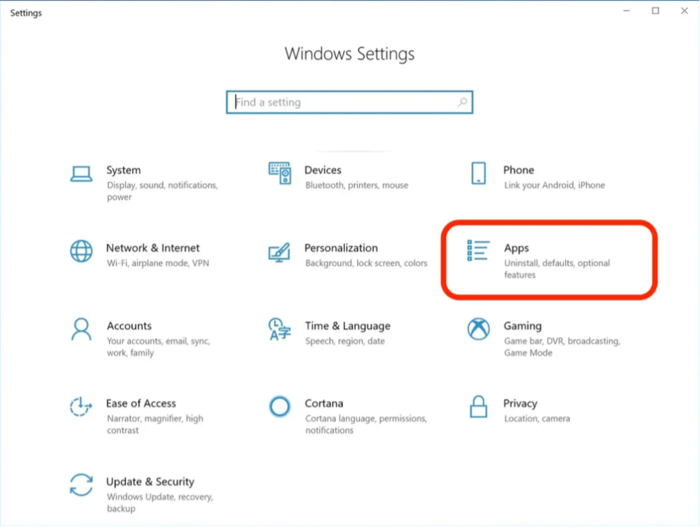This screenshot has height=529, width=700.
Task: Click the Cortana circle icon
Action: coord(279,407)
